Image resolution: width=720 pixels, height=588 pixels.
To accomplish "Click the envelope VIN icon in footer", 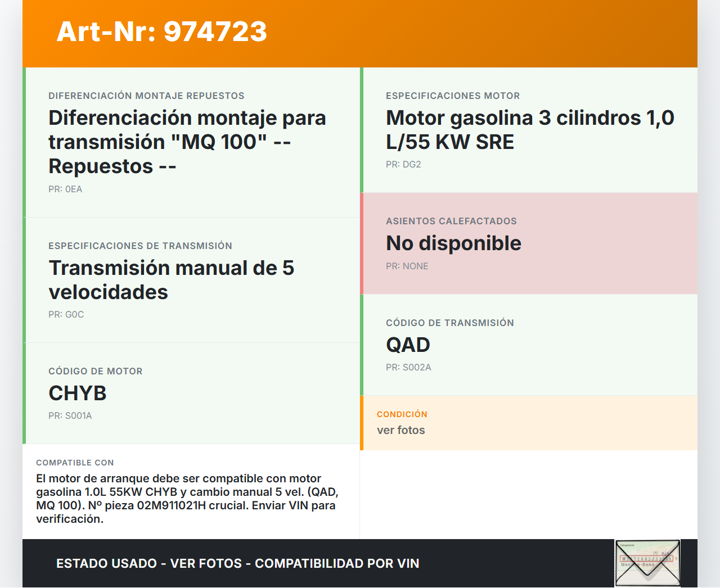I will click(647, 563).
